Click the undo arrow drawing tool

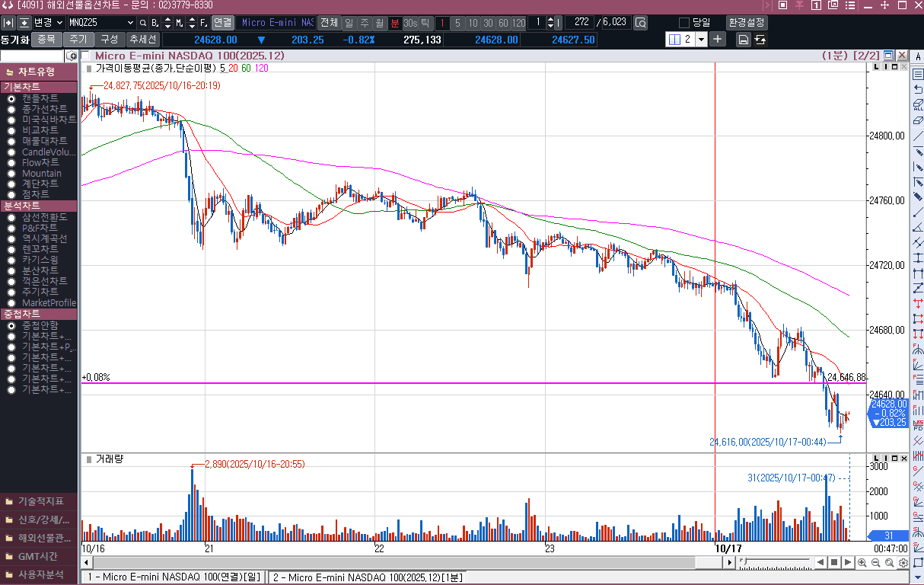918,90
